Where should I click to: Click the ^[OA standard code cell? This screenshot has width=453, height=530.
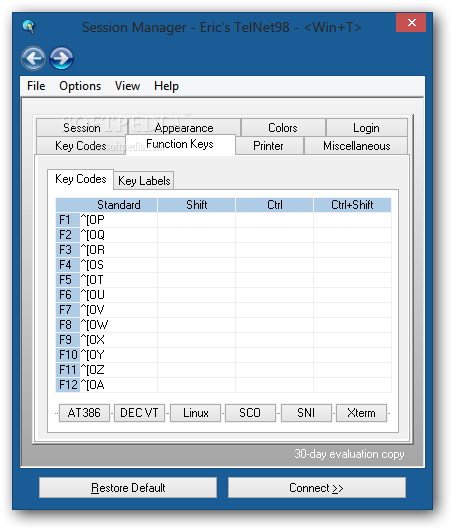coord(119,385)
